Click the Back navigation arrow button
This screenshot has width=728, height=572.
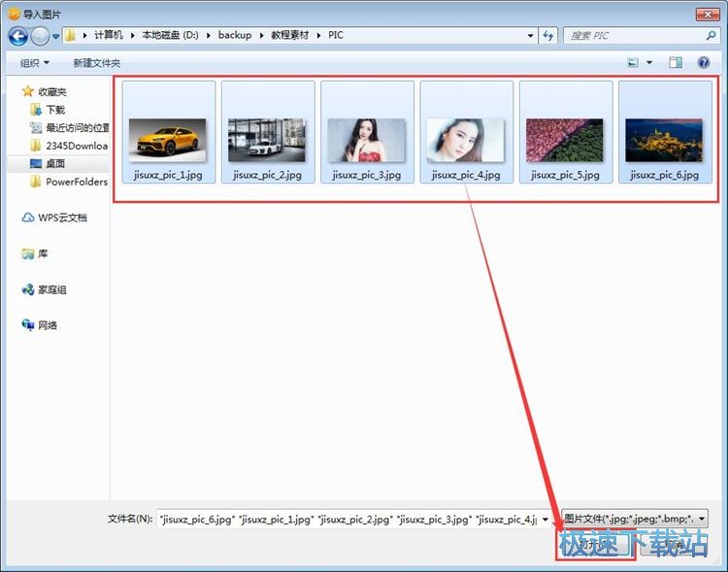(x=18, y=36)
